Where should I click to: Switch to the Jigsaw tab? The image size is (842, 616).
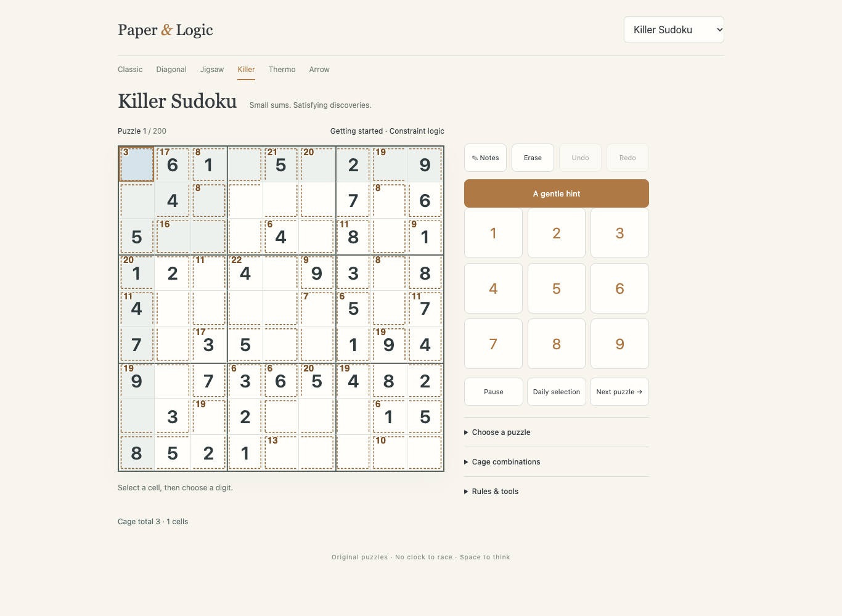212,70
